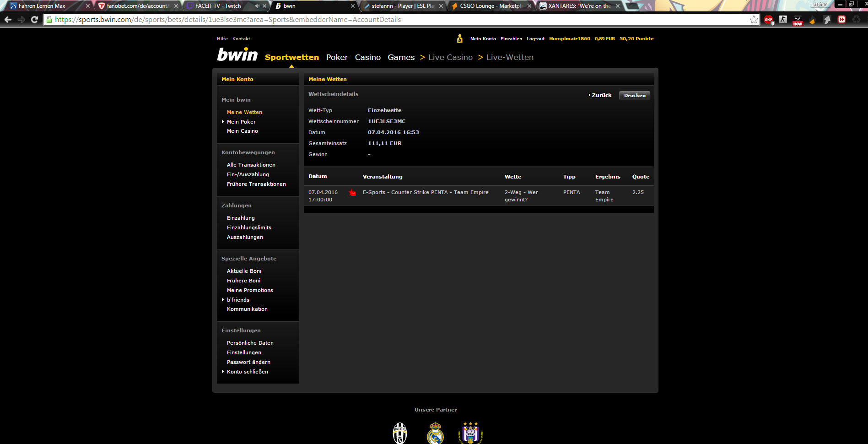Screen dimensions: 868x444
Task: Click the bwin logo
Action: 237,54
